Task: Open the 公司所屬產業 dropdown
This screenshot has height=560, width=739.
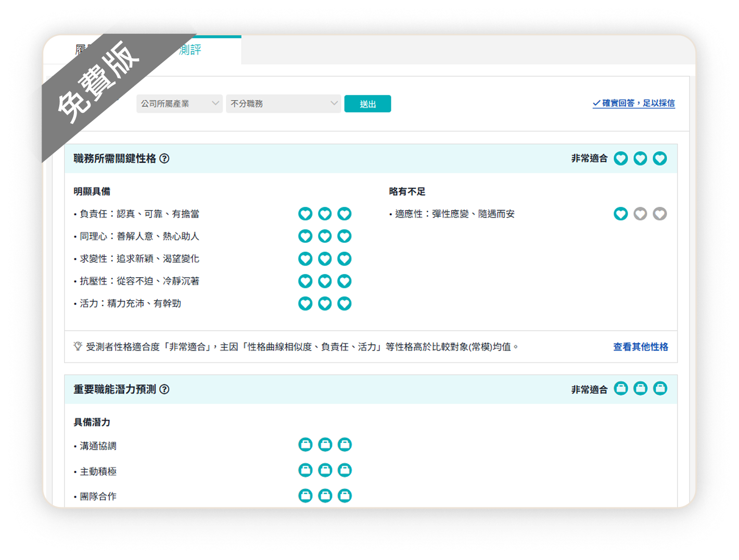Action: [x=180, y=103]
